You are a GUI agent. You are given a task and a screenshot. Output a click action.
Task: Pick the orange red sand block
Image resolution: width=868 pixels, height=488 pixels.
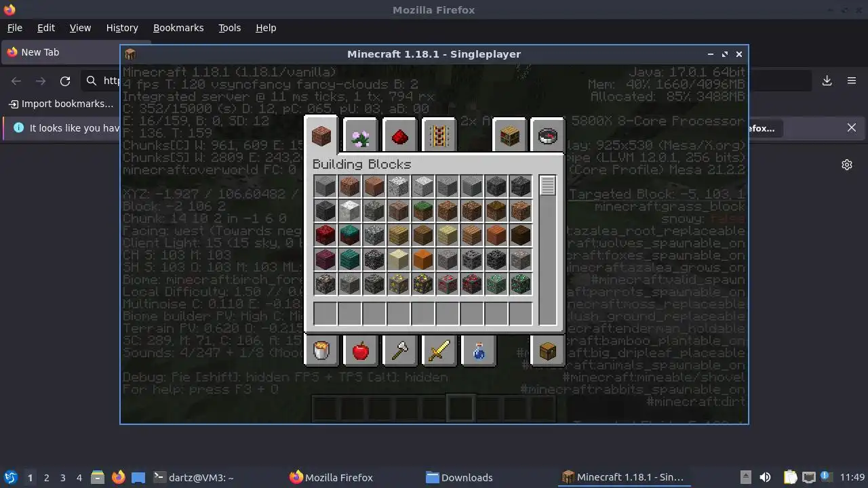423,260
